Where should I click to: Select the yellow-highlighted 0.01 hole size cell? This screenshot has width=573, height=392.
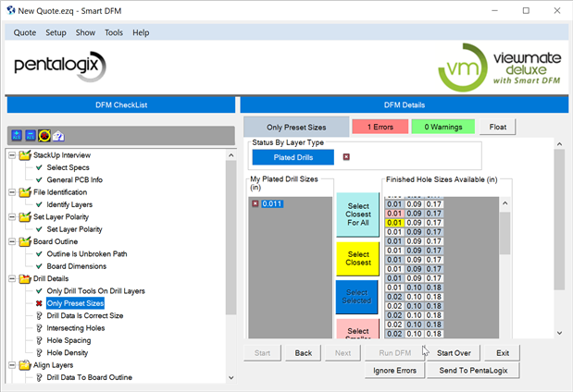(x=394, y=223)
